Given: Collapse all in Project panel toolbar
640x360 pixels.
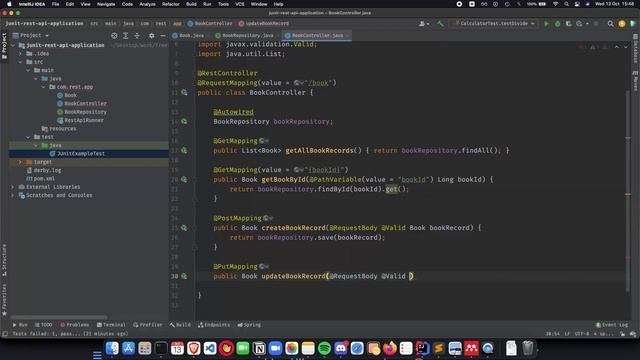Looking at the screenshot, I should pos(137,36).
